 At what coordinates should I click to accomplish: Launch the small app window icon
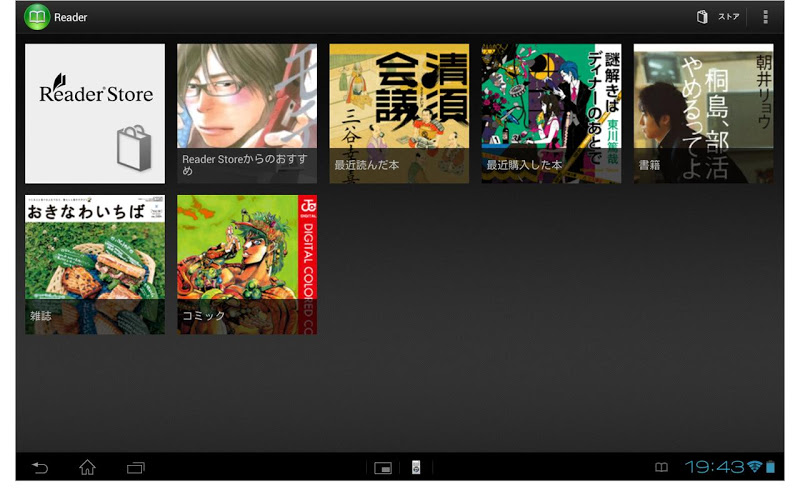point(383,468)
